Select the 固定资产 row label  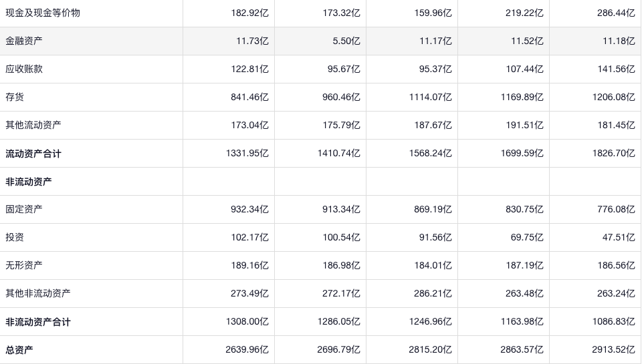click(x=24, y=209)
